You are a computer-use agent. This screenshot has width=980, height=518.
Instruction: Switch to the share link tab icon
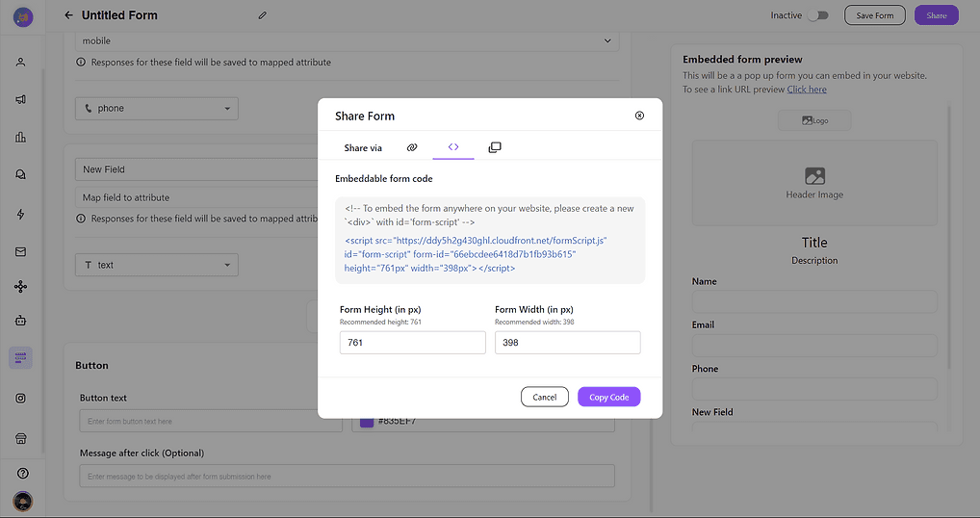coord(412,147)
